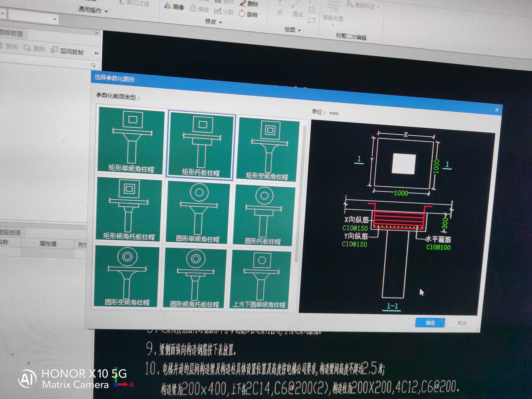Click the 1-1 section label in preview
532x399 pixels.
tap(392, 306)
